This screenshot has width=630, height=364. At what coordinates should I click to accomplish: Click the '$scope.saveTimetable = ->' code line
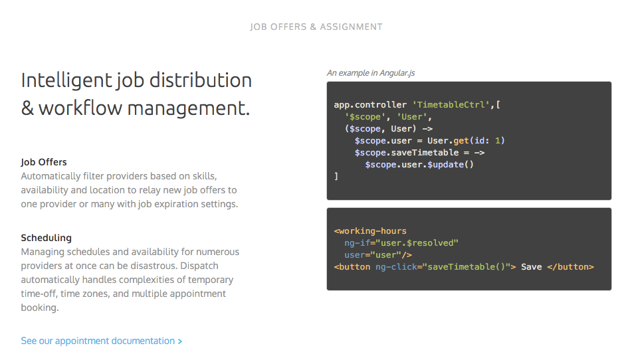pyautogui.click(x=419, y=153)
